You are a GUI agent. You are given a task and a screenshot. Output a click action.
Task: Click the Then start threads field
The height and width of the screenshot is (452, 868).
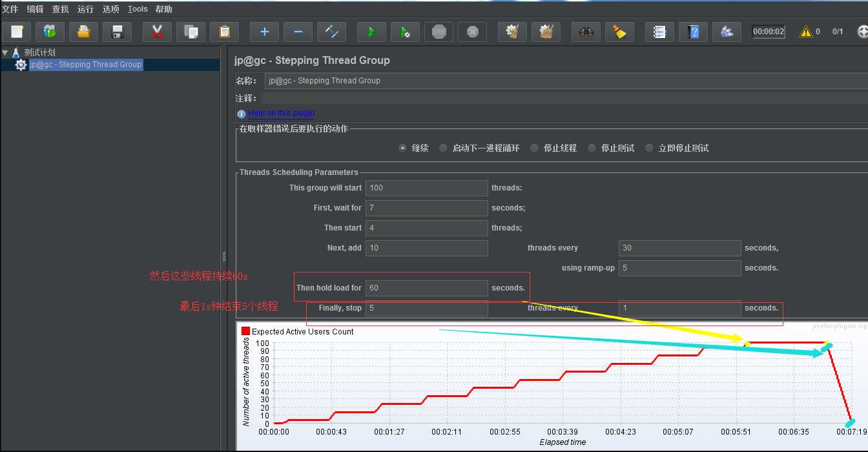426,228
